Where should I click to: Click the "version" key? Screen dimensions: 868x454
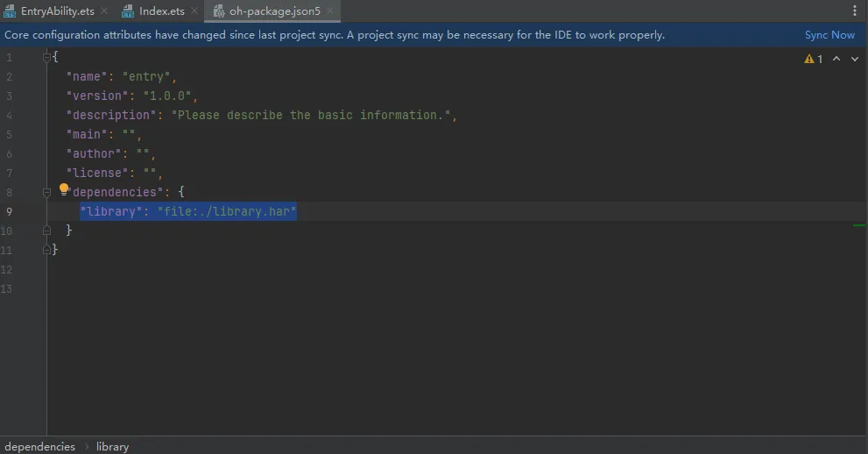point(97,96)
